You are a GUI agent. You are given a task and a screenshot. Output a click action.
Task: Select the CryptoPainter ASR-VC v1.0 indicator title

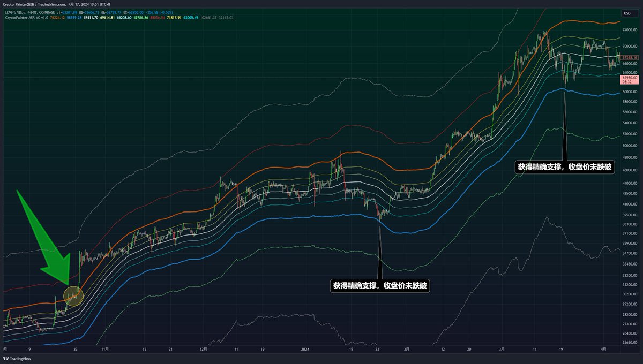(x=27, y=18)
